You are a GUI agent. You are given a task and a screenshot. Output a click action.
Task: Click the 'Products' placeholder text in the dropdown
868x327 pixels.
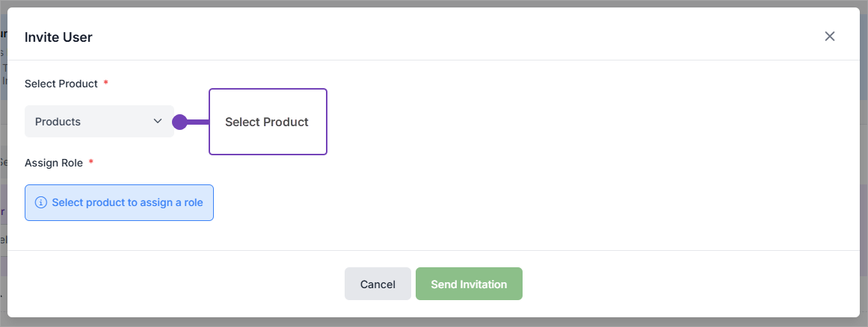coord(58,122)
